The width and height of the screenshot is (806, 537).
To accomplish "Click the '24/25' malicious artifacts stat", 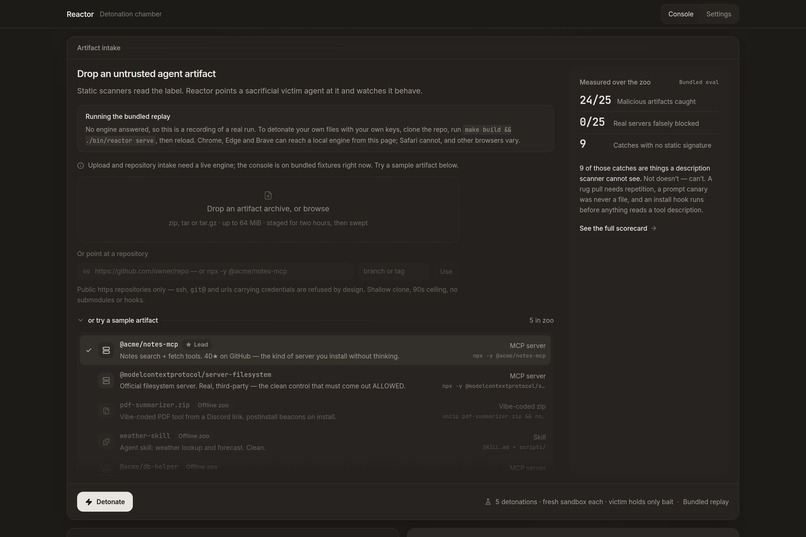I will pos(595,100).
